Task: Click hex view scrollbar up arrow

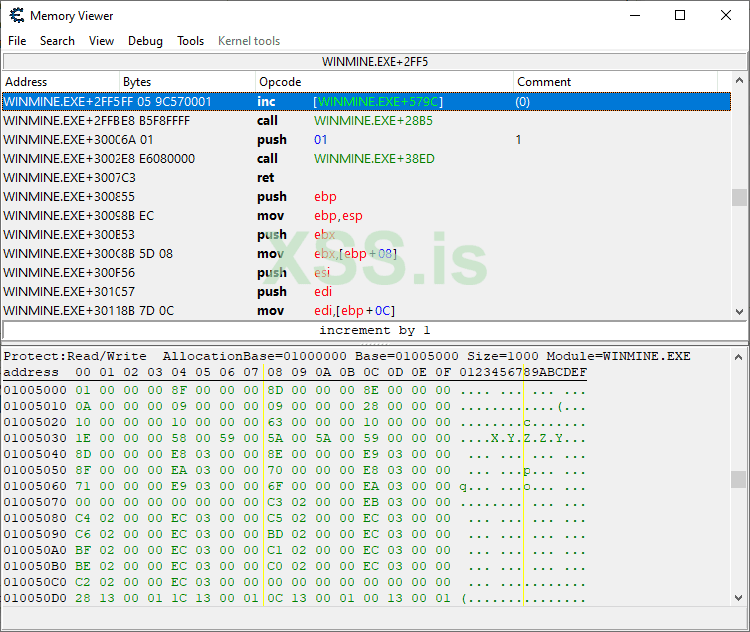Action: pos(739,357)
